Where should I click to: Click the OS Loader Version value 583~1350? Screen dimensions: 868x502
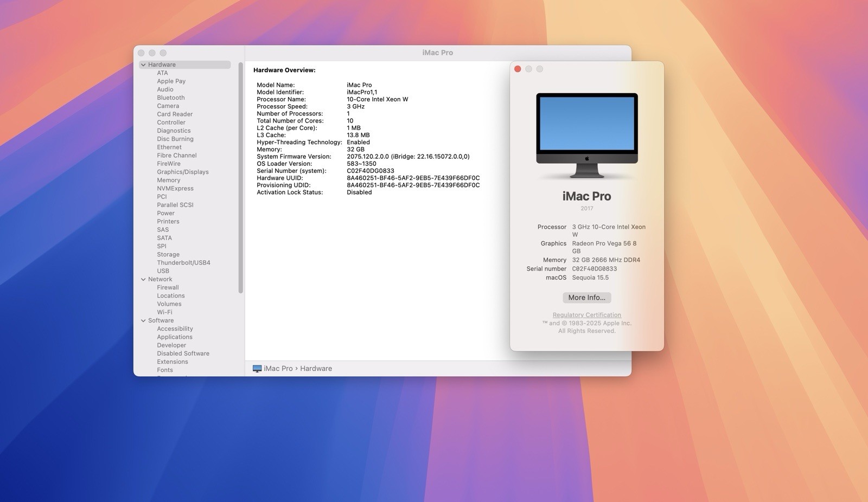(361, 164)
